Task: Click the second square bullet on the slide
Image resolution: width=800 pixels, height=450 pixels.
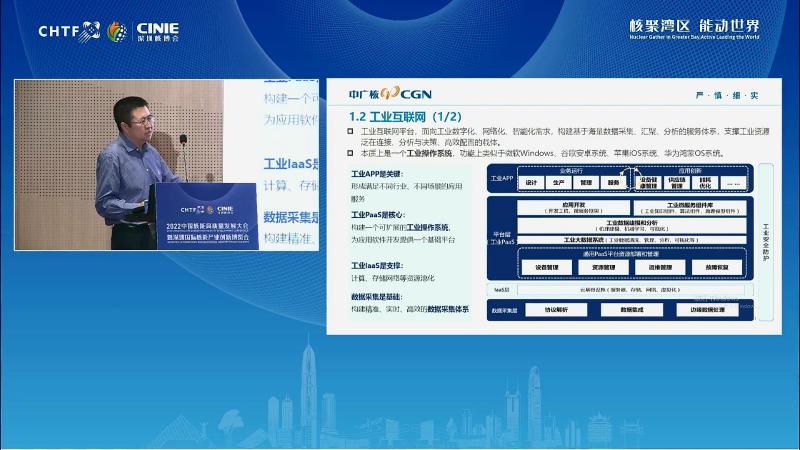Action: click(x=351, y=153)
